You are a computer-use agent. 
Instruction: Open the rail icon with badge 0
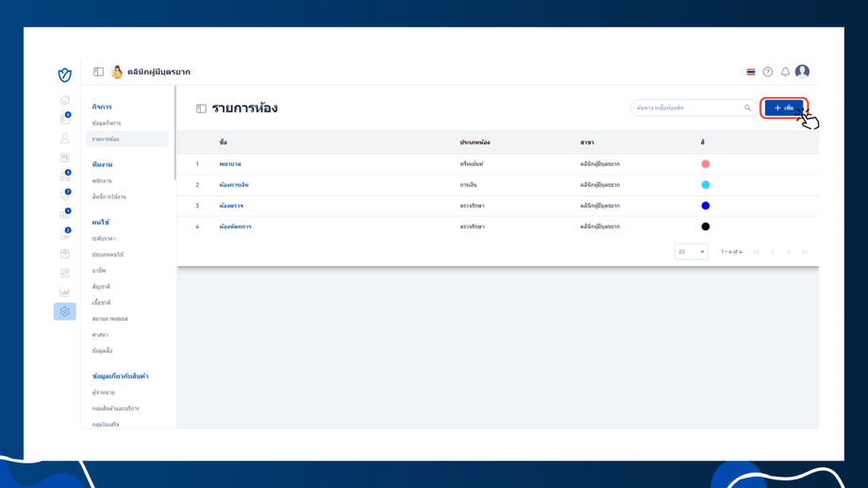click(x=65, y=119)
